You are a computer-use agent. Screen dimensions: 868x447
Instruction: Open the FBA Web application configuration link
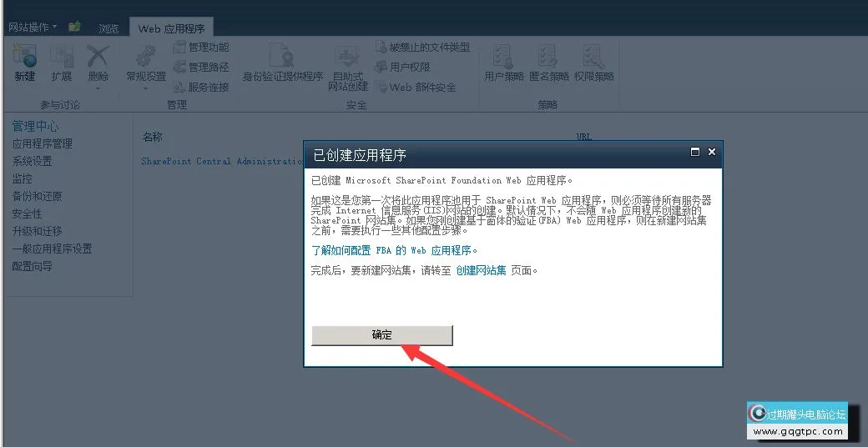click(x=394, y=251)
